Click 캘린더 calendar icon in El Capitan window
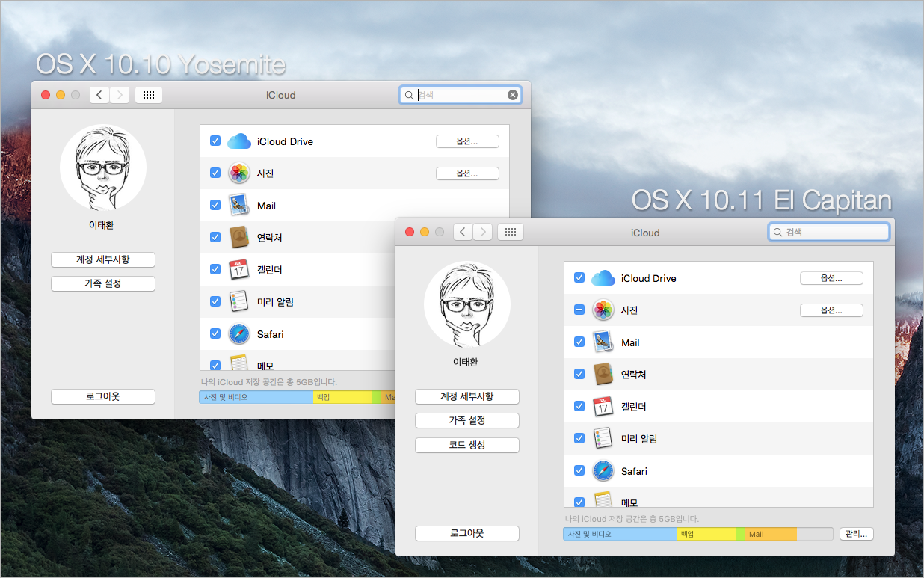924x578 pixels. point(603,406)
